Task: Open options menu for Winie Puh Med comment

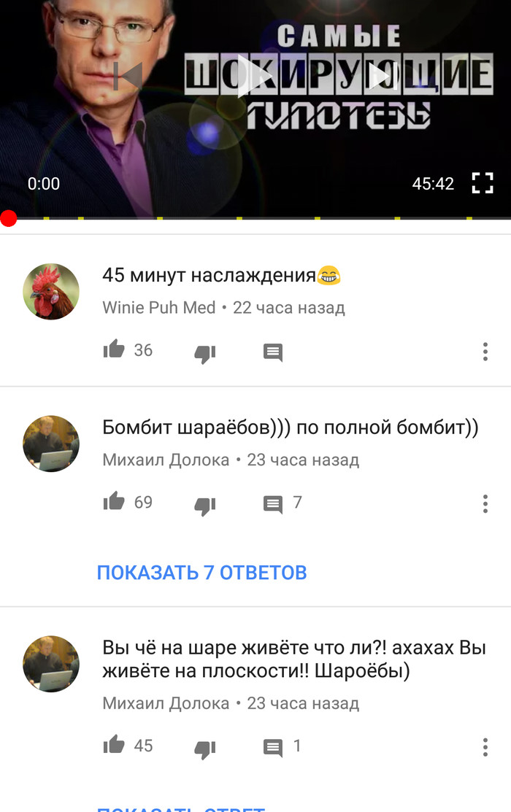Action: pos(485,352)
